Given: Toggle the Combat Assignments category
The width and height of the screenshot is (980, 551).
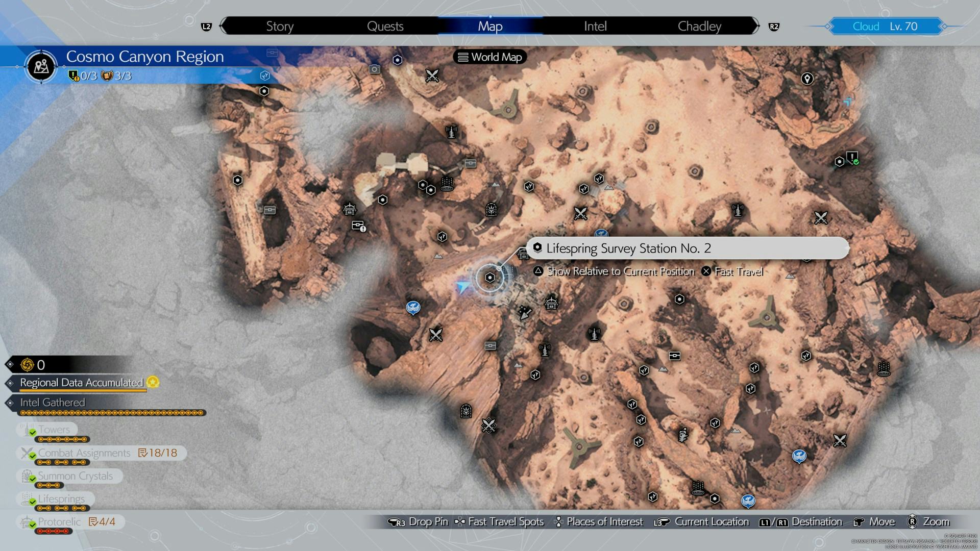Looking at the screenshot, I should point(101,453).
